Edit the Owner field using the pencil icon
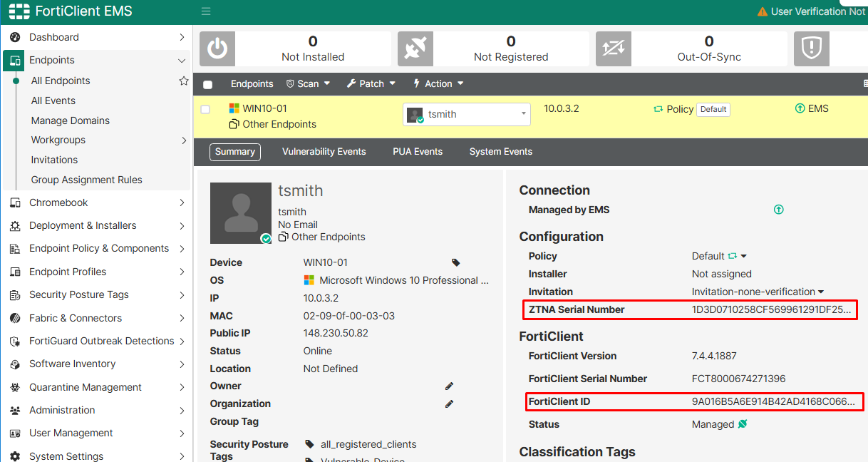 point(449,386)
